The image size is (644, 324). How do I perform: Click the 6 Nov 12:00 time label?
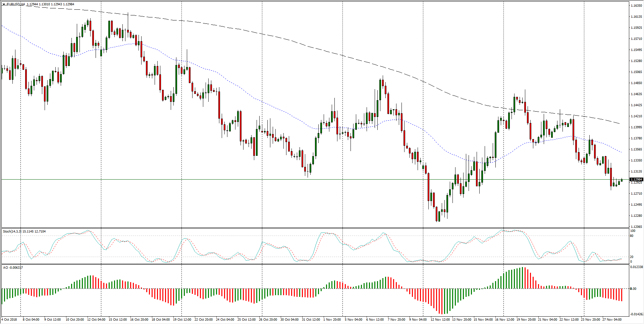click(x=375, y=320)
